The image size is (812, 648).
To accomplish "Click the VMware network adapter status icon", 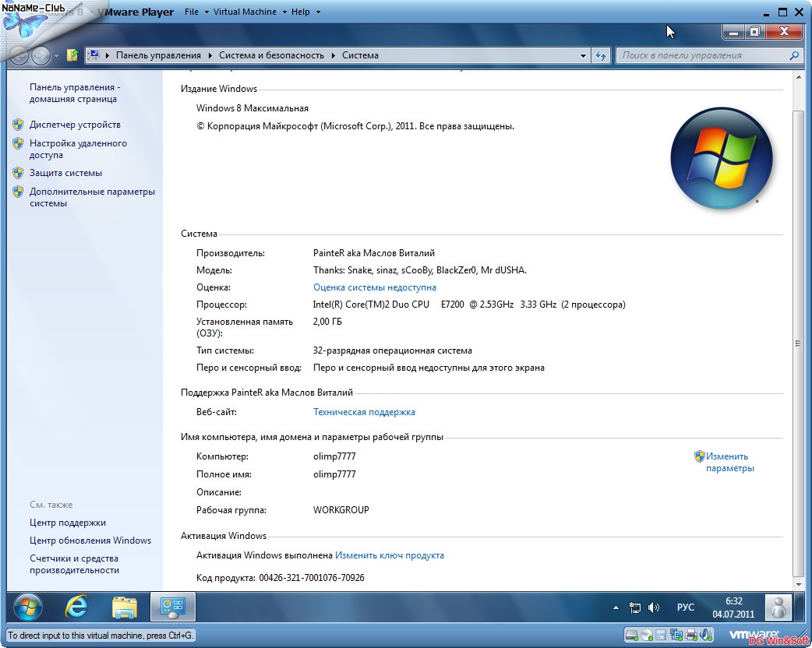I will tap(675, 635).
